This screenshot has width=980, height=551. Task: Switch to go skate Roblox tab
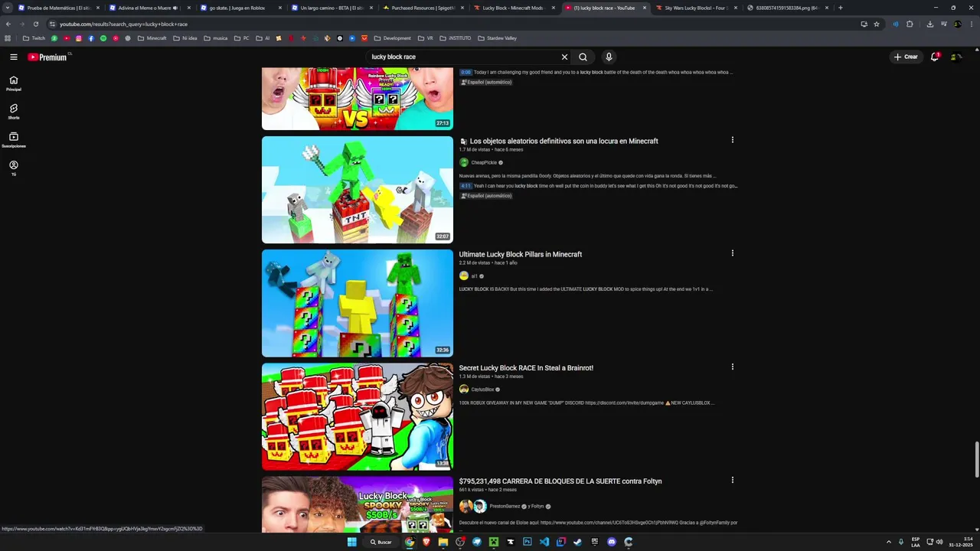click(240, 8)
